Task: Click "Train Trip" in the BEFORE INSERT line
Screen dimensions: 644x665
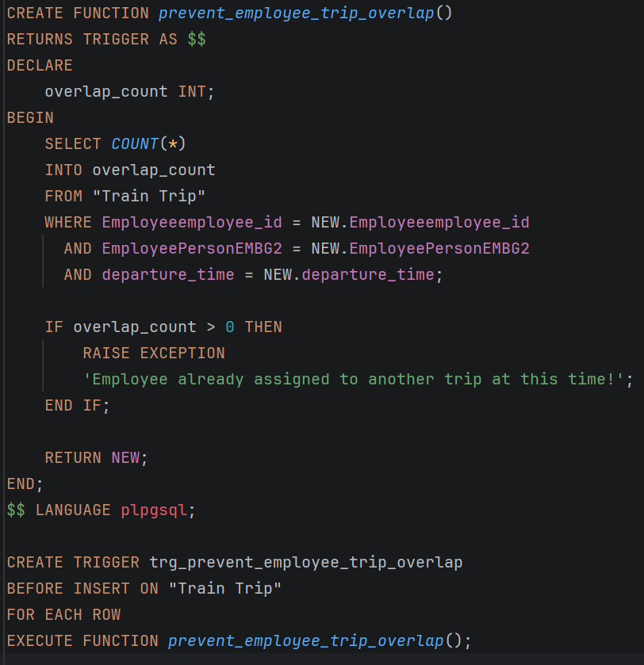Action: 225,588
